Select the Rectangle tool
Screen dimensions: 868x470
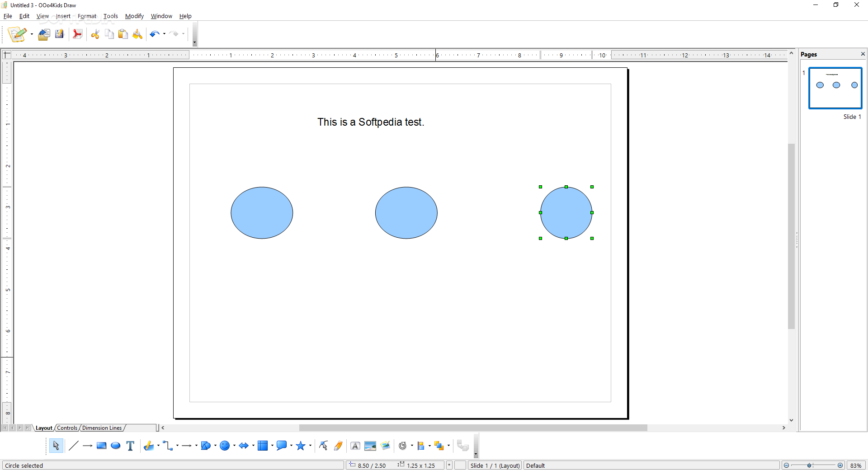(102, 446)
